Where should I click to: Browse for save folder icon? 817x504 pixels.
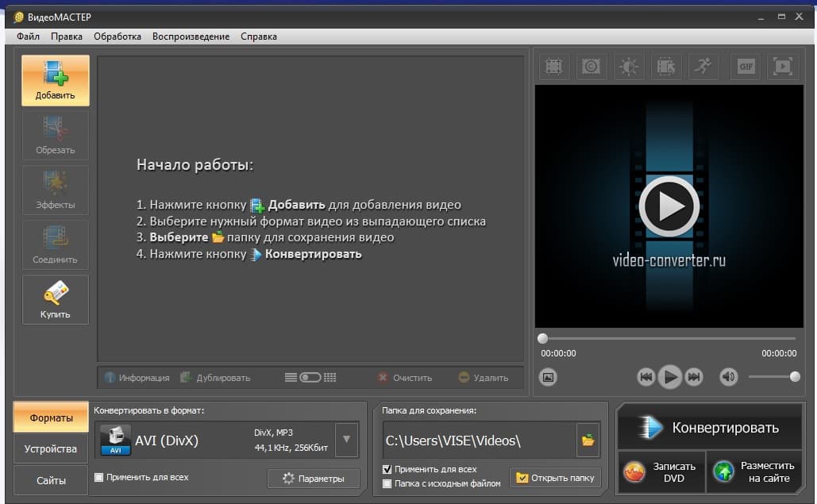coord(588,440)
